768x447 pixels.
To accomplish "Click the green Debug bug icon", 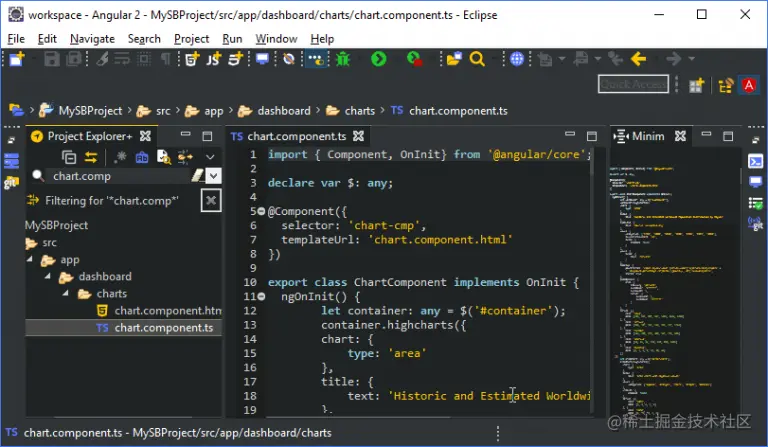I will (343, 59).
